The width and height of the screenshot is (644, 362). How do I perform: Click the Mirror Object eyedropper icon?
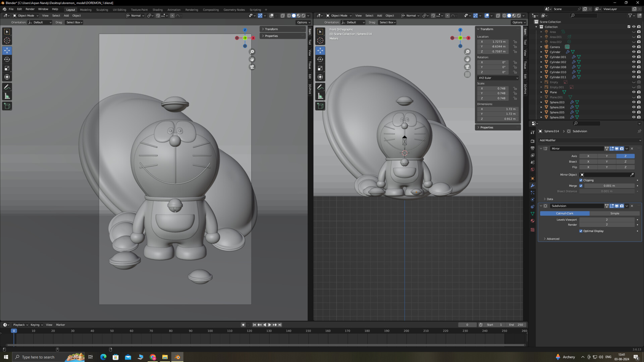click(x=632, y=175)
